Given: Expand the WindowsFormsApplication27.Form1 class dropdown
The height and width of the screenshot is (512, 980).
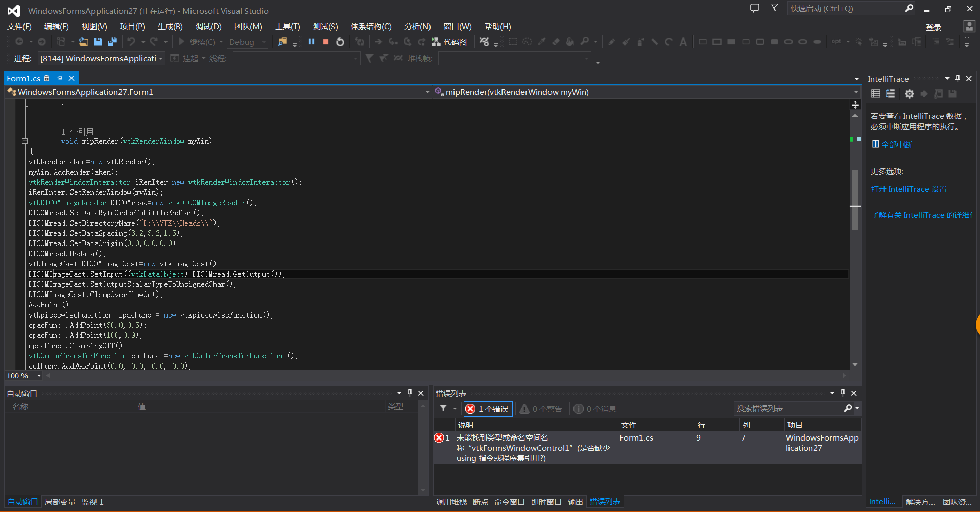Looking at the screenshot, I should 427,92.
